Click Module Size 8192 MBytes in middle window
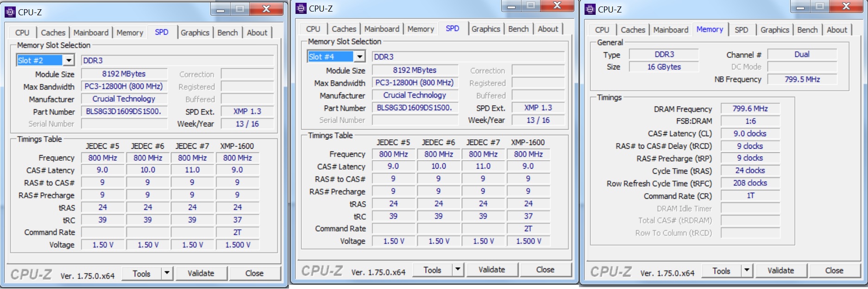 (415, 70)
